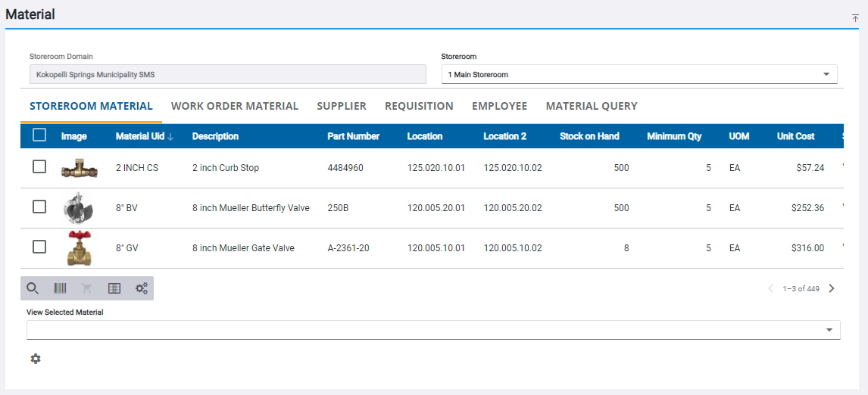Screen dimensions: 868x395
Task: Expand the View Selected Material dropdown
Action: [x=829, y=330]
